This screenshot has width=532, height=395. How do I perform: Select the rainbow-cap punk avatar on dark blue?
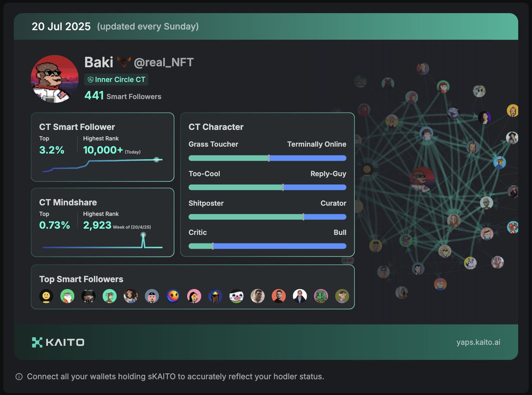tap(215, 296)
